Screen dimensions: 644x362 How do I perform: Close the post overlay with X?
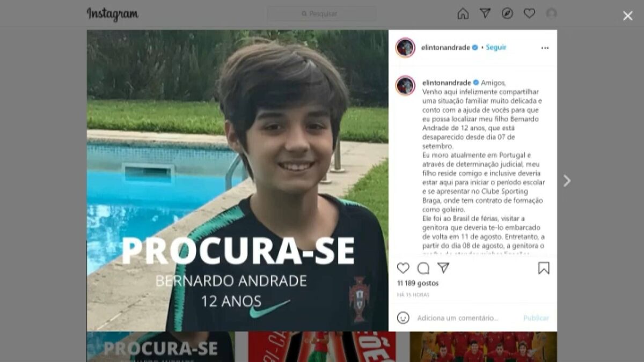pyautogui.click(x=628, y=16)
